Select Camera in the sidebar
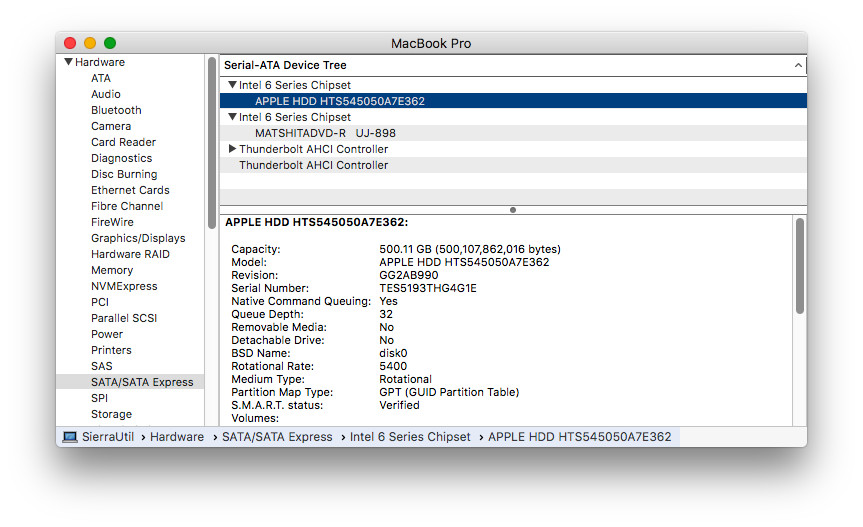Viewport: 863px width, 527px height. point(111,126)
